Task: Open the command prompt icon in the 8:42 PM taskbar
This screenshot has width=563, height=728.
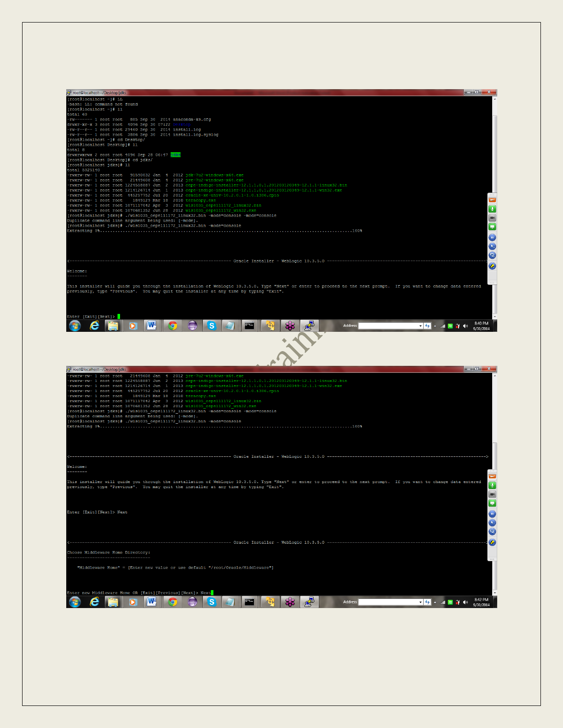Action: 249,602
